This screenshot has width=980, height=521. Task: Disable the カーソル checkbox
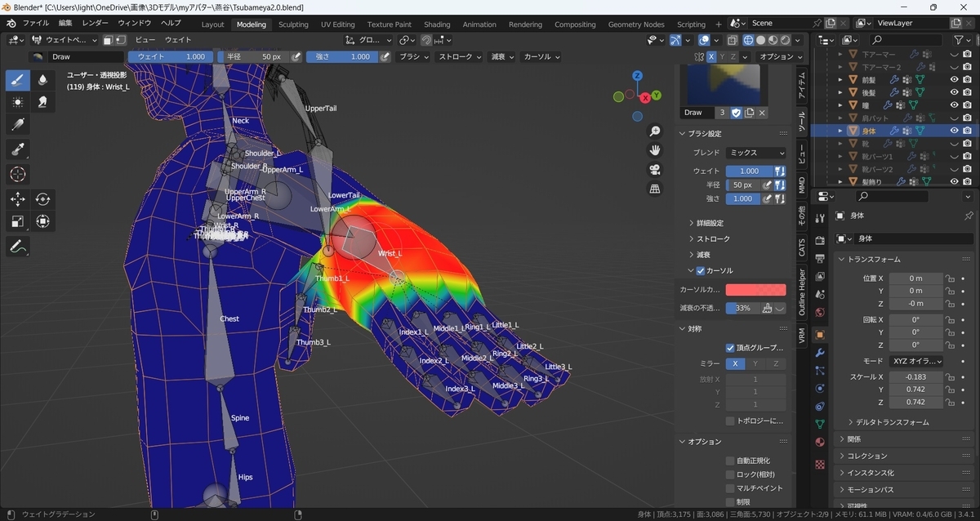tap(701, 271)
